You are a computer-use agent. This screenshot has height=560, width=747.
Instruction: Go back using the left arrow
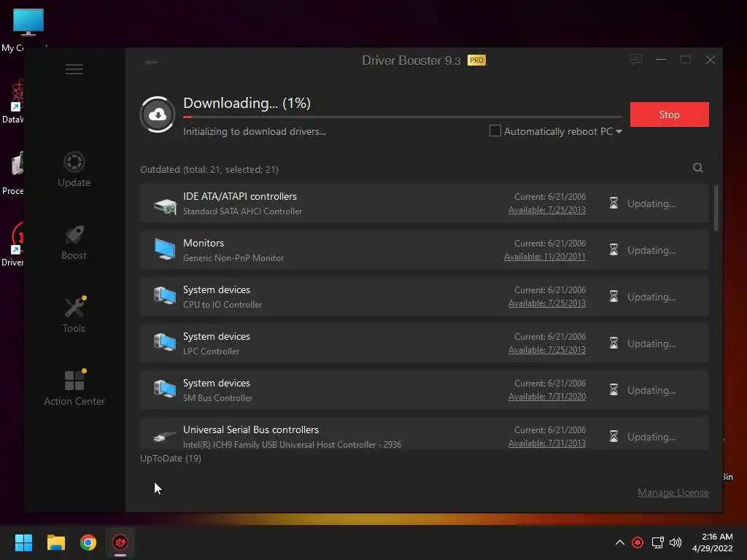coord(151,63)
